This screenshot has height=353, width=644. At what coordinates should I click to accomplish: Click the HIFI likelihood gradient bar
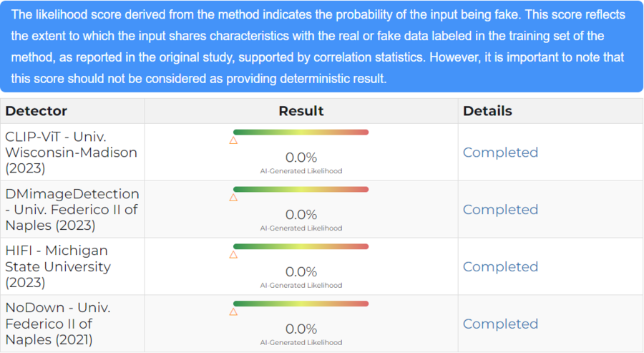coord(301,246)
